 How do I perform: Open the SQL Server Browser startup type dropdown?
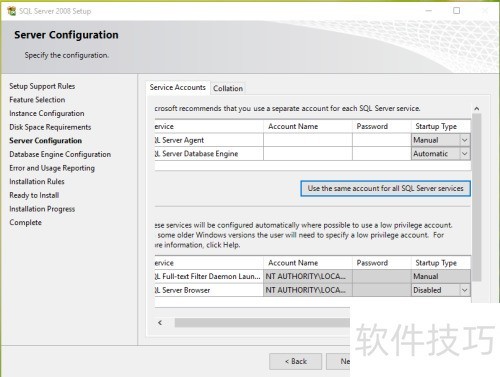click(x=464, y=290)
